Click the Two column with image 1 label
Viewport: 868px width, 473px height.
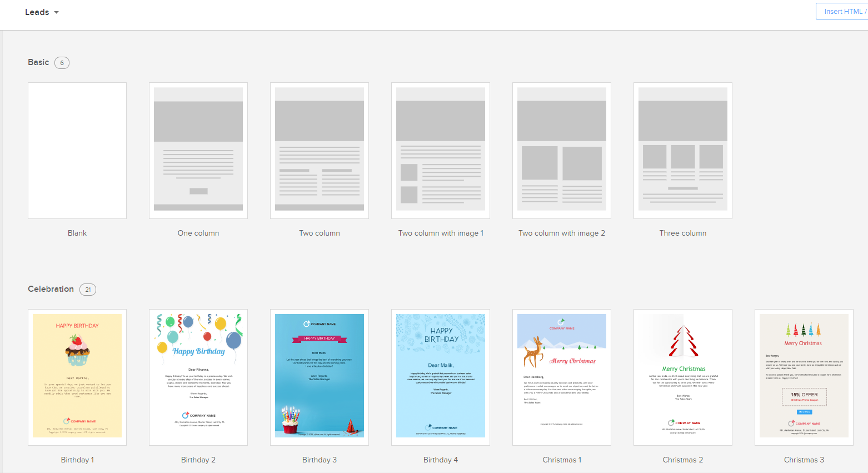[441, 233]
